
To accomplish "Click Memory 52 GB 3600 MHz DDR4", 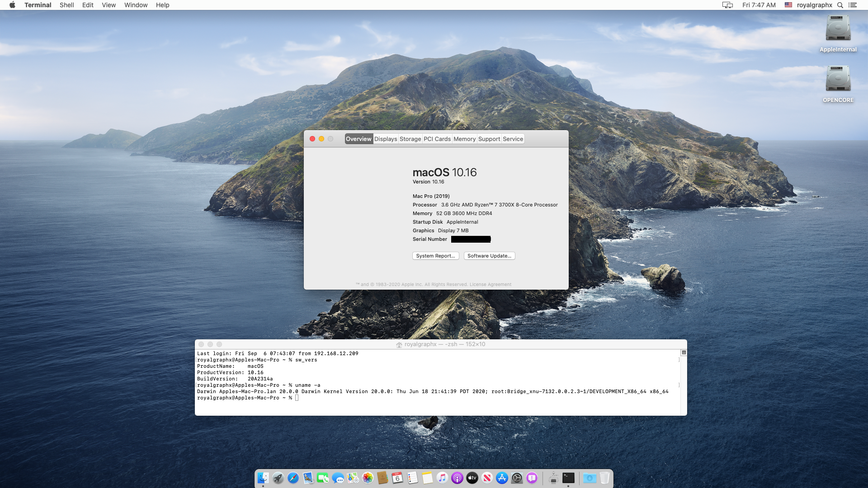I will point(452,213).
